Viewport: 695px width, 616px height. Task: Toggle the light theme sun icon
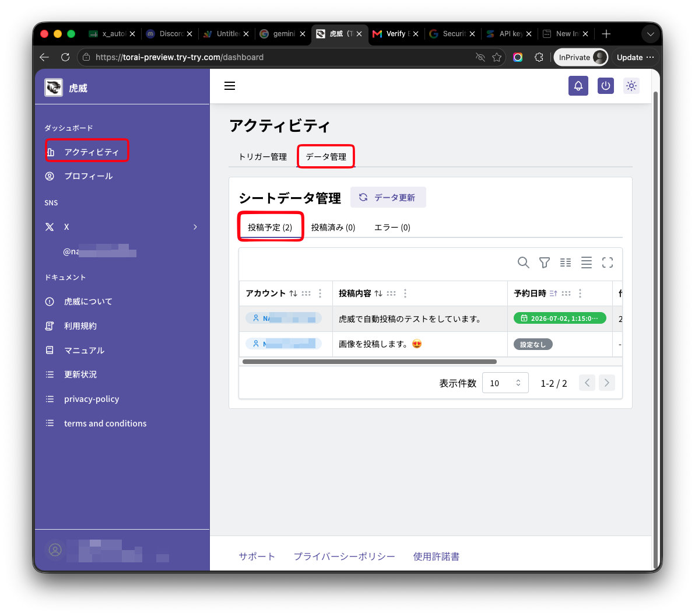(x=631, y=86)
